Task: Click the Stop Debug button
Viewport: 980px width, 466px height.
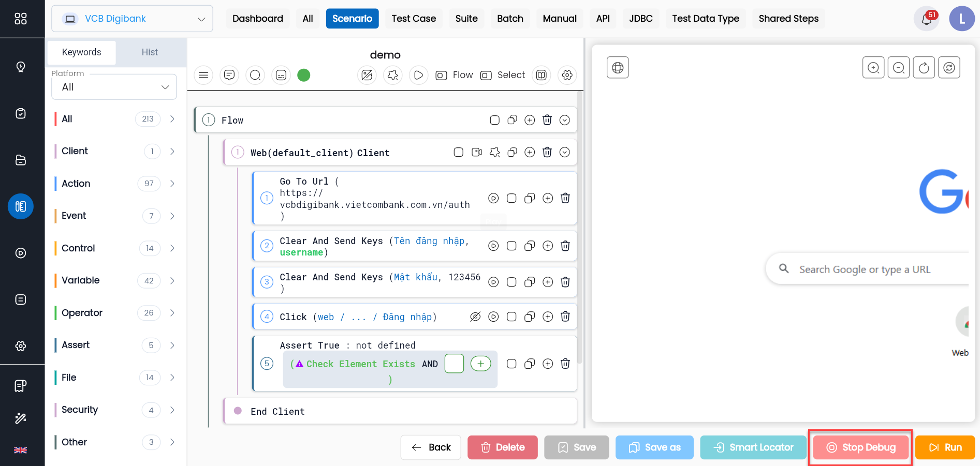Action: [861, 447]
